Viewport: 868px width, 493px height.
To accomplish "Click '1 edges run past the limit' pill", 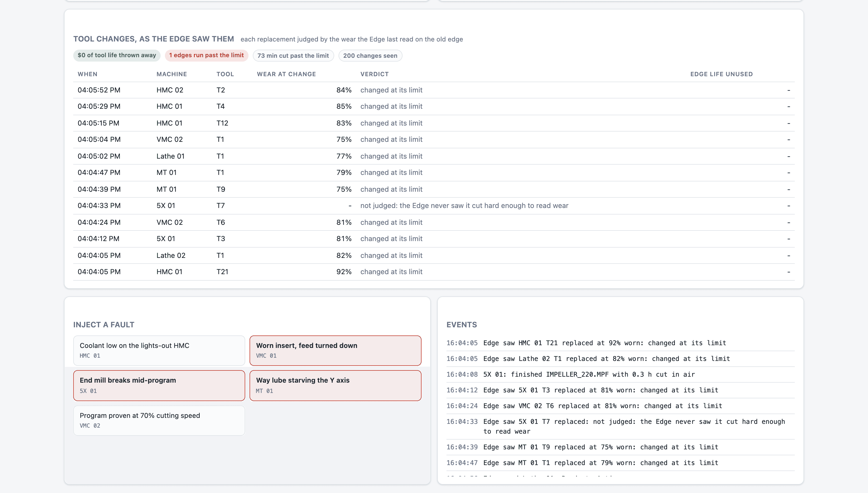I will coord(207,56).
